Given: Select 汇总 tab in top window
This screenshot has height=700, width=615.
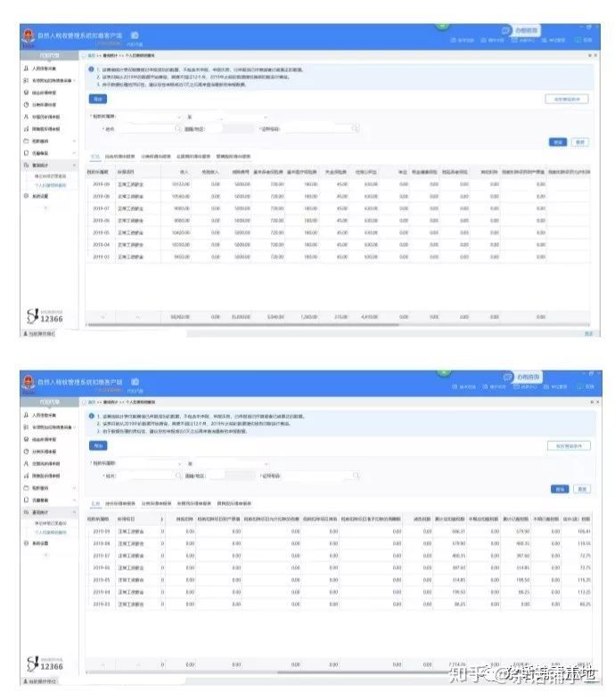Looking at the screenshot, I should point(94,156).
